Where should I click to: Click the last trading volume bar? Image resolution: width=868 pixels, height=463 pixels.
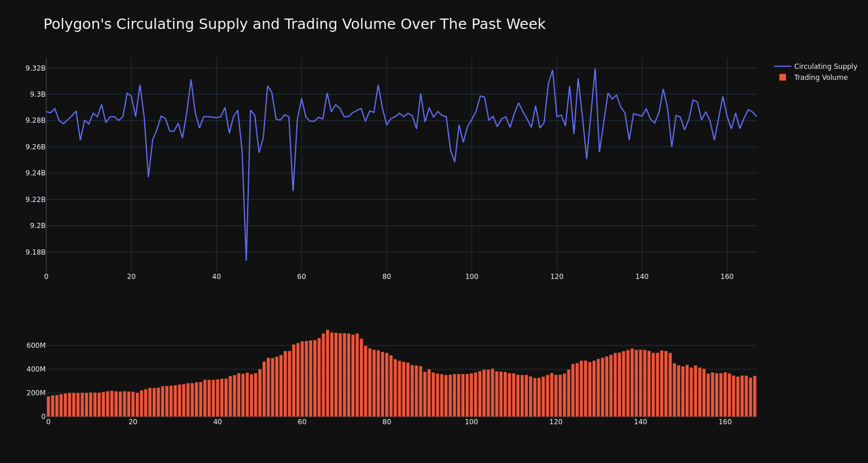pos(755,396)
